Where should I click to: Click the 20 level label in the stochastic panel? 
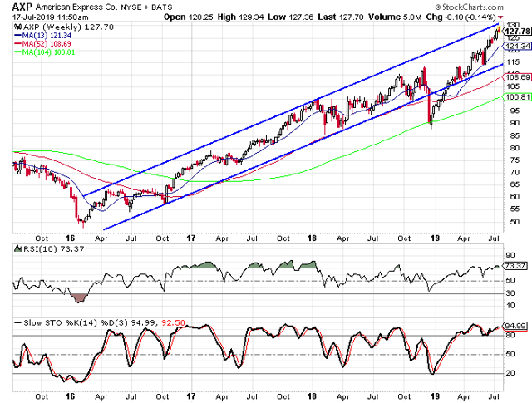pyautogui.click(x=510, y=373)
